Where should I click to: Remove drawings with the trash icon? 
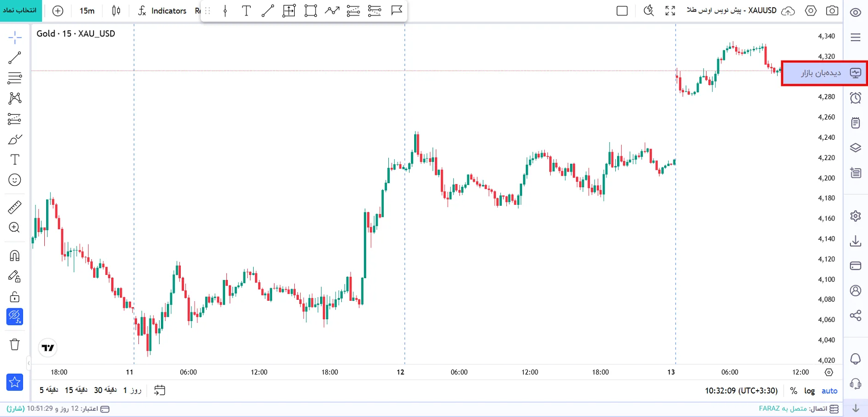(15, 345)
